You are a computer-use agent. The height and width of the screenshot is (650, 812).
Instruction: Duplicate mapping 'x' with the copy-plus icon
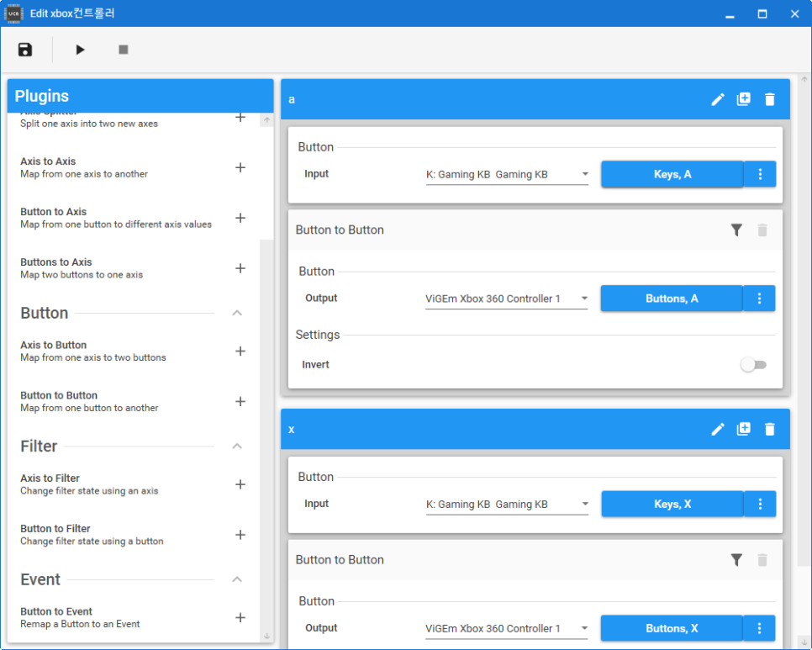click(x=744, y=429)
